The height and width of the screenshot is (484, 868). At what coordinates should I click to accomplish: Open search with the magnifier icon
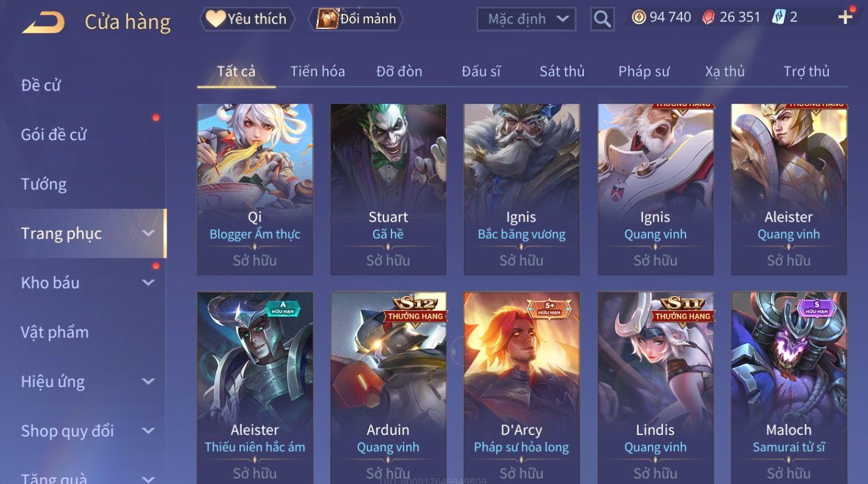point(602,19)
